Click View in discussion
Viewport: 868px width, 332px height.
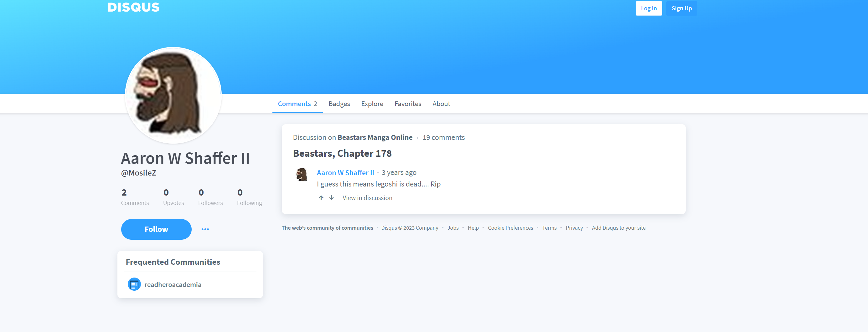click(x=367, y=198)
